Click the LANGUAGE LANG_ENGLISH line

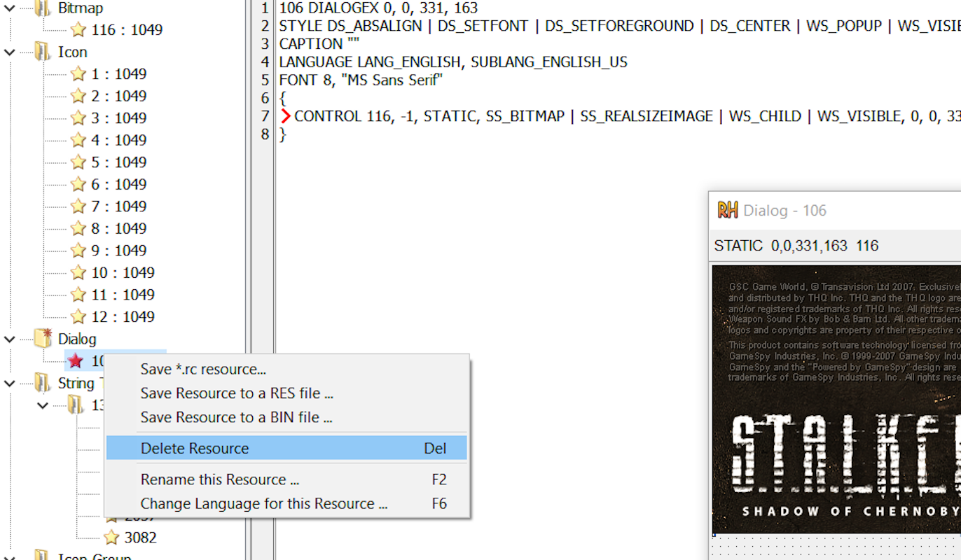[453, 62]
